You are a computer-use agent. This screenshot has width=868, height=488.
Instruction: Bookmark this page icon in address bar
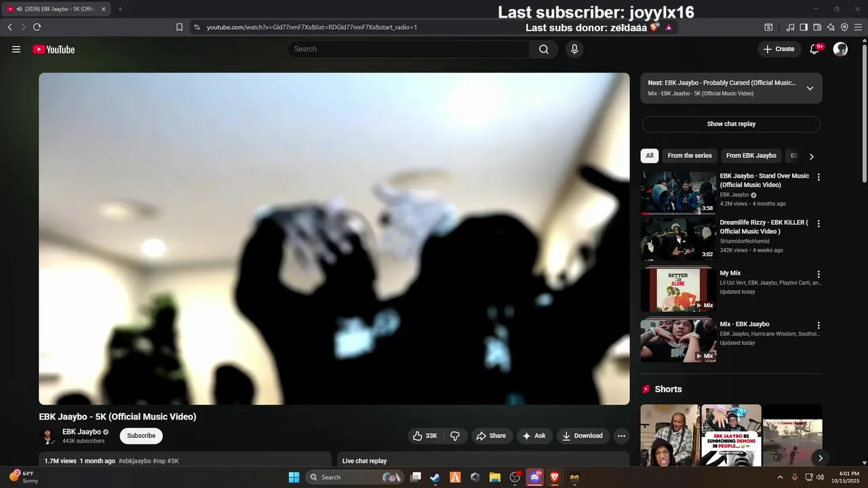179,27
